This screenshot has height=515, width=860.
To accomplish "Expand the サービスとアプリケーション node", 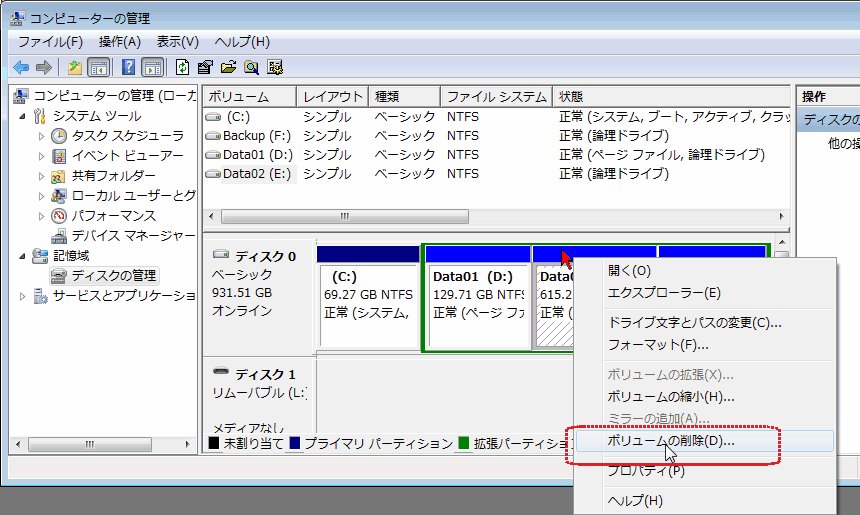I will coord(23,296).
